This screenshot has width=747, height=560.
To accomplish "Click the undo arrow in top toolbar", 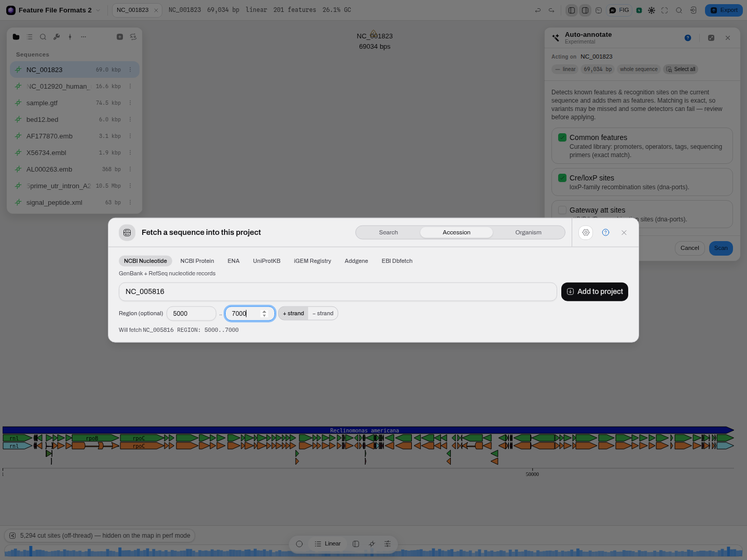I will pyautogui.click(x=538, y=10).
